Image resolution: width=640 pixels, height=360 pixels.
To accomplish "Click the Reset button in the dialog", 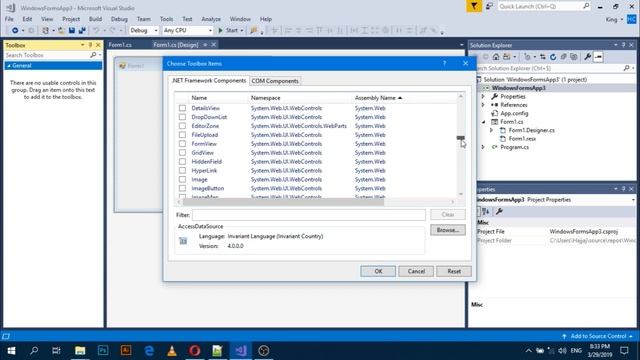I will tap(454, 271).
